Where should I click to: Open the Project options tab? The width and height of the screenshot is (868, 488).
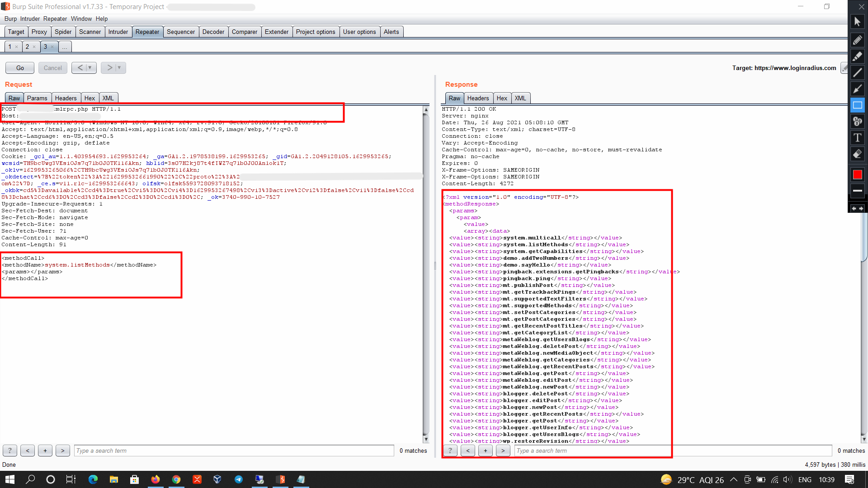tap(316, 32)
